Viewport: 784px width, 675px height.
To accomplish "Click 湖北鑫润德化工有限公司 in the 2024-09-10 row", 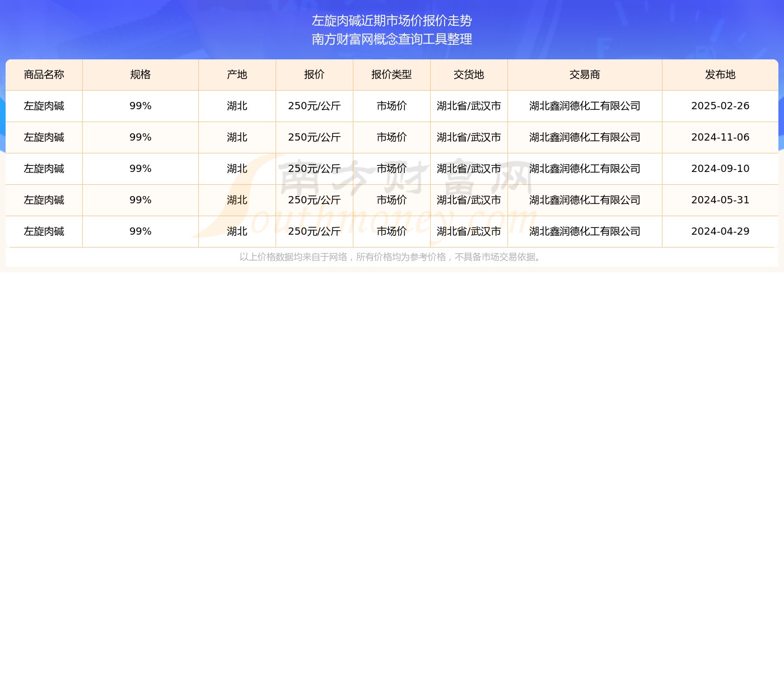I will click(x=585, y=169).
